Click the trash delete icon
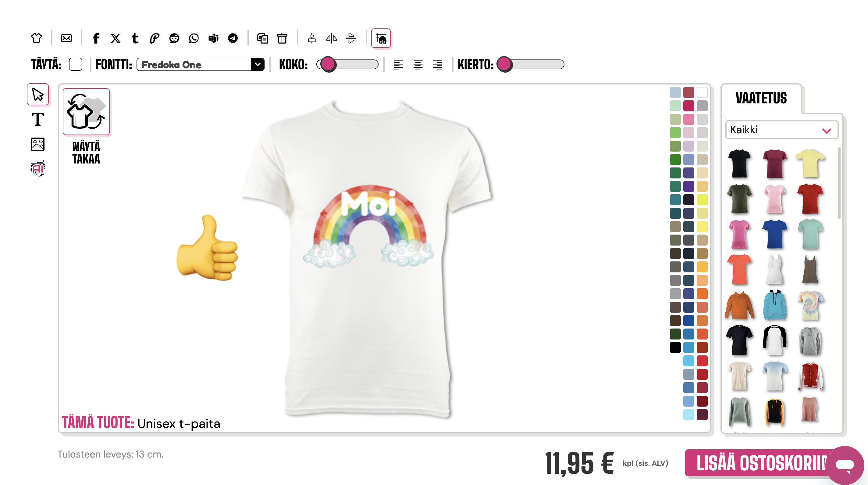The height and width of the screenshot is (485, 868). point(282,38)
